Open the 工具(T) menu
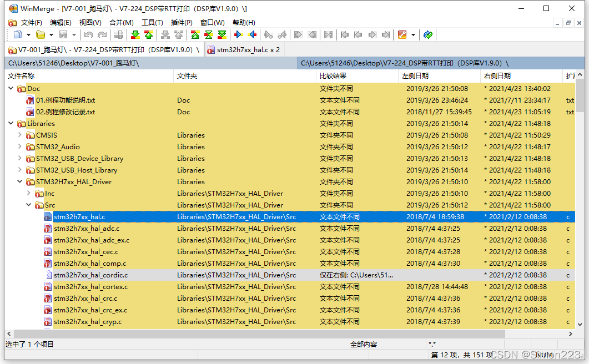 pyautogui.click(x=152, y=23)
